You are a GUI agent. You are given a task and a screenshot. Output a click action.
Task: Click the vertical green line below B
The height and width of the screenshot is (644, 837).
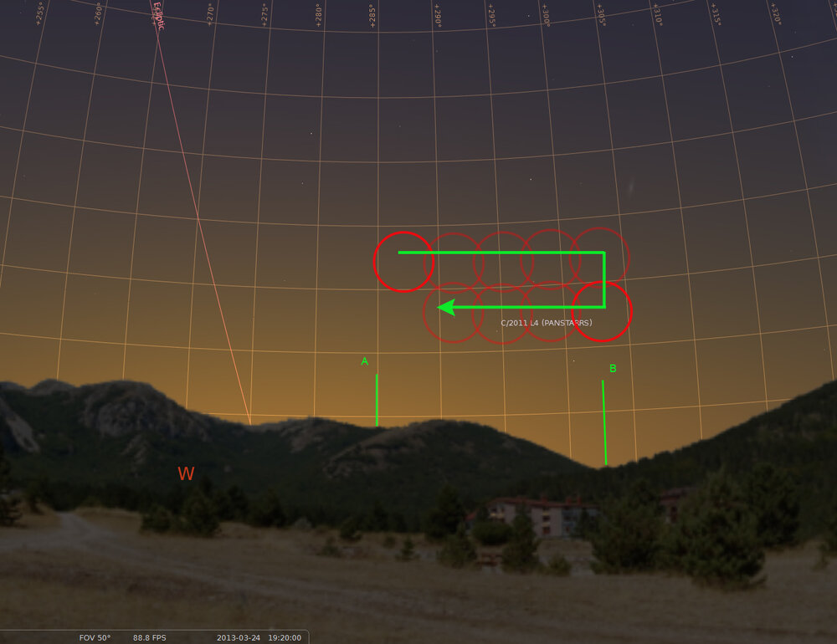click(x=604, y=422)
